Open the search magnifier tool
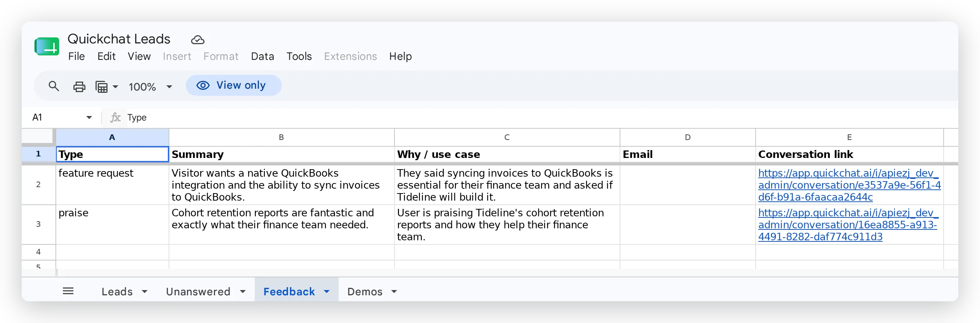This screenshot has width=980, height=323. (x=54, y=86)
